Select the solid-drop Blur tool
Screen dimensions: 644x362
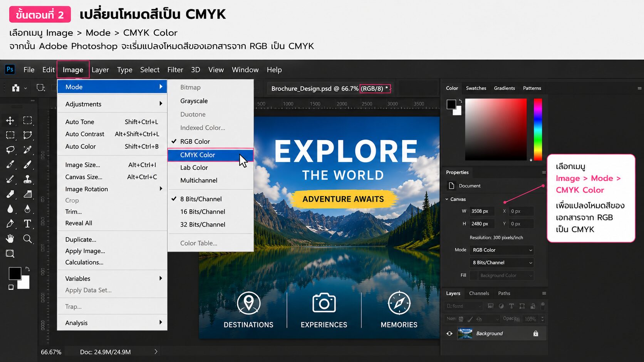point(10,209)
